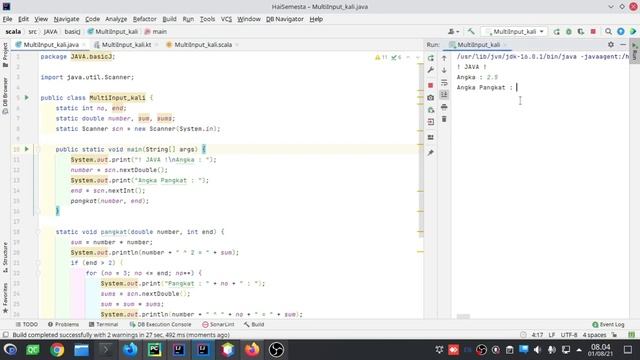Image resolution: width=640 pixels, height=360 pixels.
Task: Open the File menu
Action: (x=7, y=19)
